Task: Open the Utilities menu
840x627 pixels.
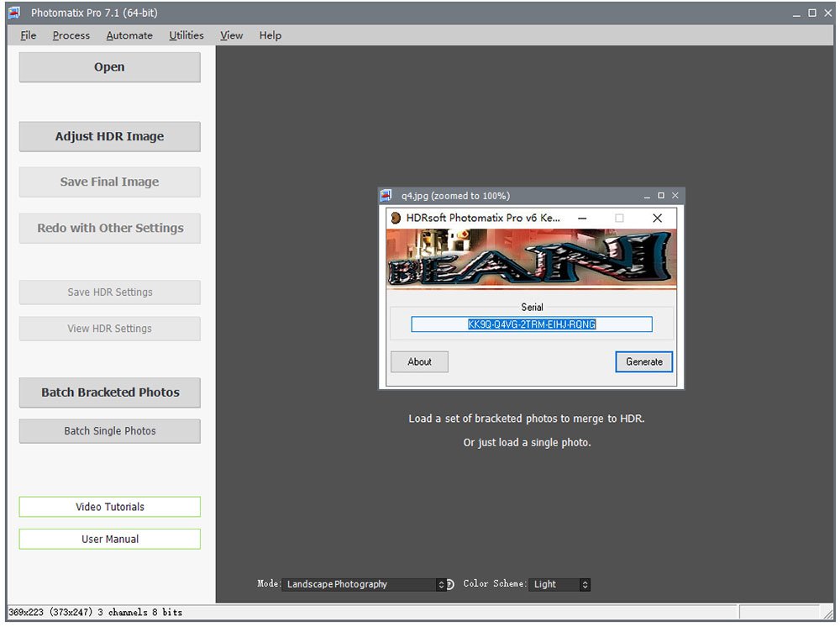Action: [186, 35]
